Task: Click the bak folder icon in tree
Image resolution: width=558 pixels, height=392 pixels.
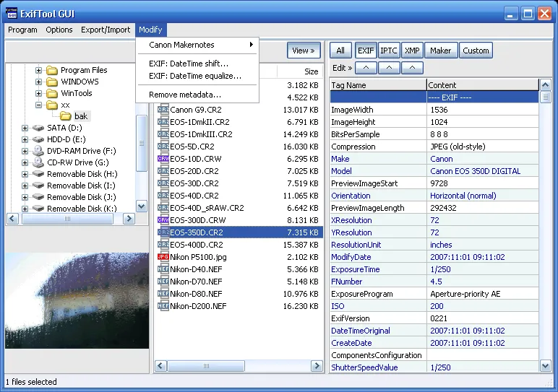Action: [x=66, y=116]
